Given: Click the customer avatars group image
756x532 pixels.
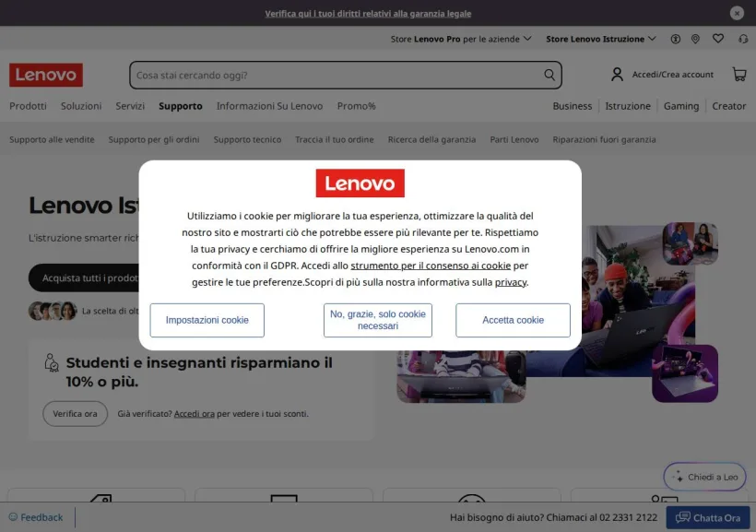Looking at the screenshot, I should [x=53, y=311].
